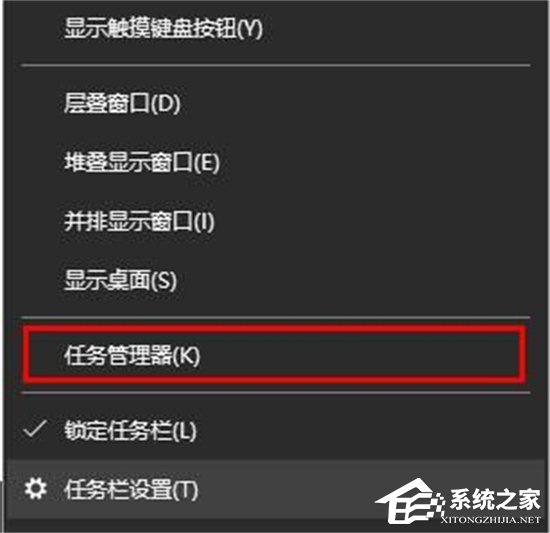Image resolution: width=550 pixels, height=533 pixels.
Task: Choose 层叠窗口(D) to cascade windows
Action: [x=274, y=103]
